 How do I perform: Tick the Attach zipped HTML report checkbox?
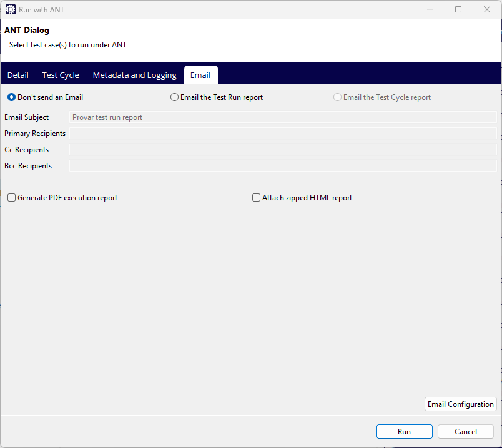point(257,198)
